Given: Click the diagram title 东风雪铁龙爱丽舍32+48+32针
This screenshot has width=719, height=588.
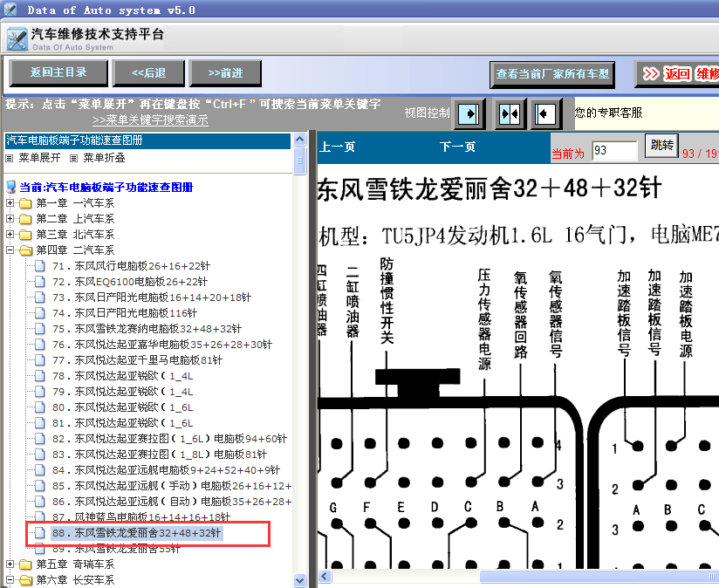Looking at the screenshot, I should tap(490, 188).
